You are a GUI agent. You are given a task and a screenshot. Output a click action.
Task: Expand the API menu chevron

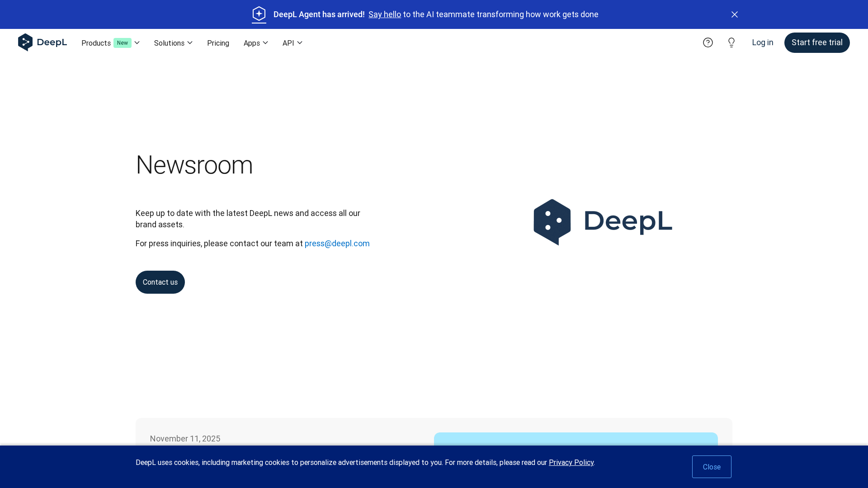coord(299,43)
